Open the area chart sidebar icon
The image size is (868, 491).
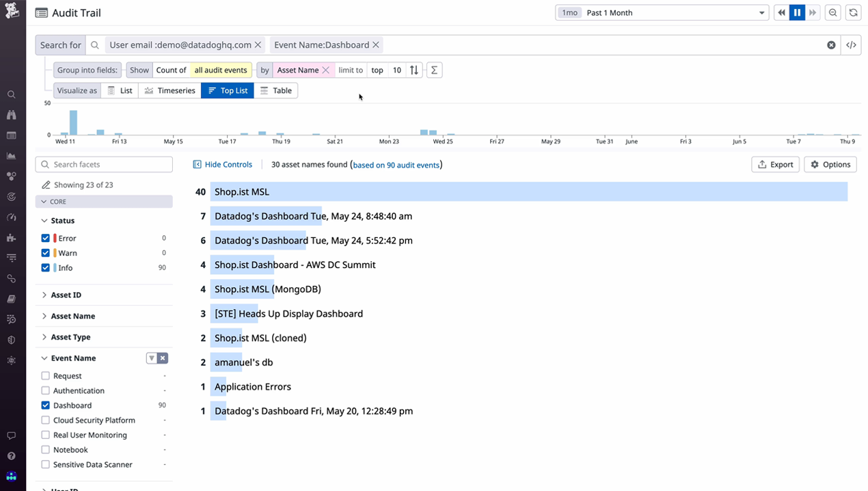point(12,156)
